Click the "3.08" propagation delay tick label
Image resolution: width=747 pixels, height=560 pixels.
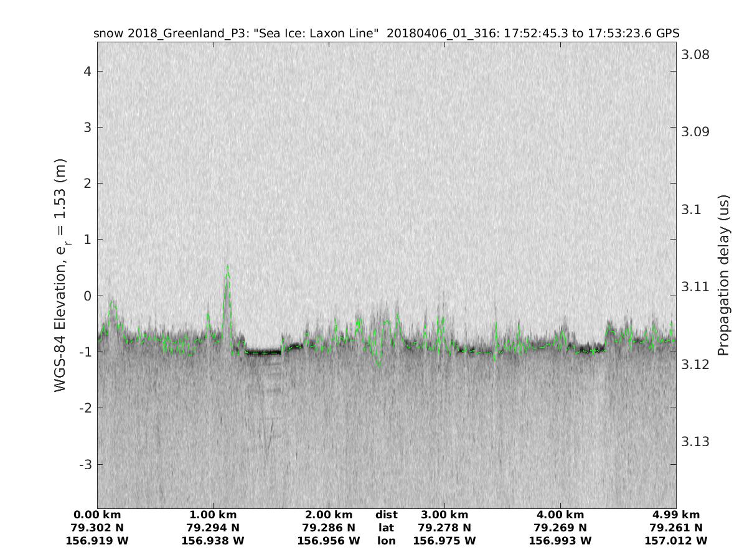[x=696, y=55]
